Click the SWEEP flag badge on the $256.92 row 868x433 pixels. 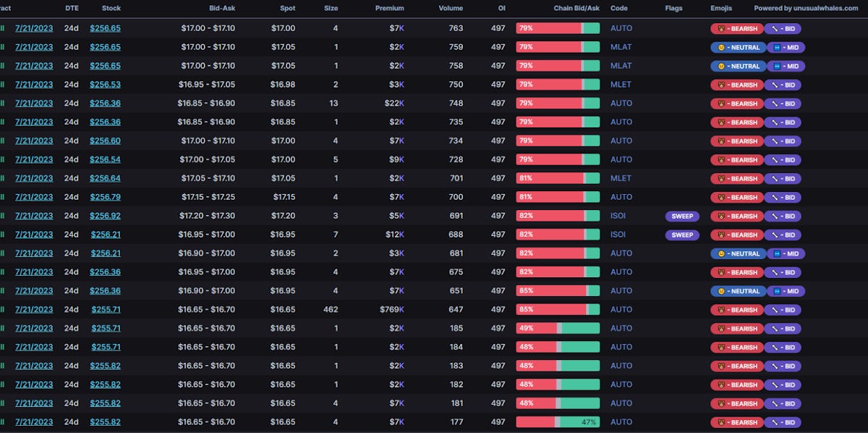tap(681, 216)
